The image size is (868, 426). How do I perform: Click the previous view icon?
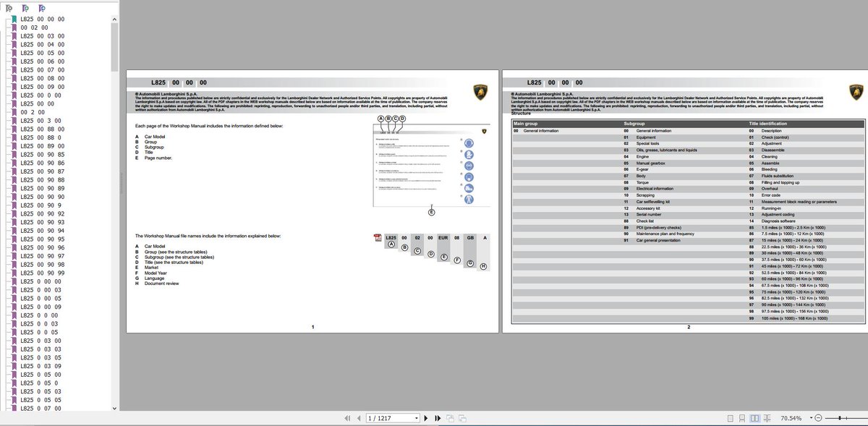click(x=449, y=418)
